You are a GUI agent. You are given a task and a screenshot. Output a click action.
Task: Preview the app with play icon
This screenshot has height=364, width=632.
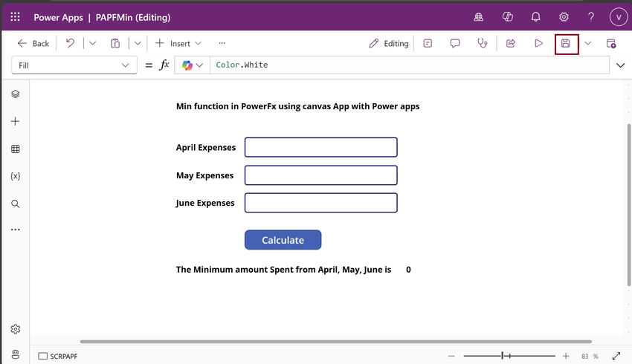coord(538,44)
